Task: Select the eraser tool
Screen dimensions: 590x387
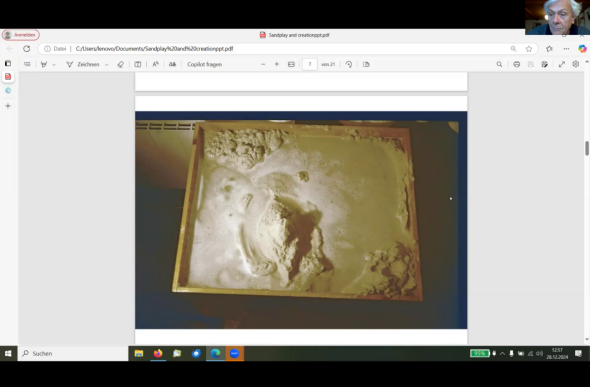Action: point(120,64)
